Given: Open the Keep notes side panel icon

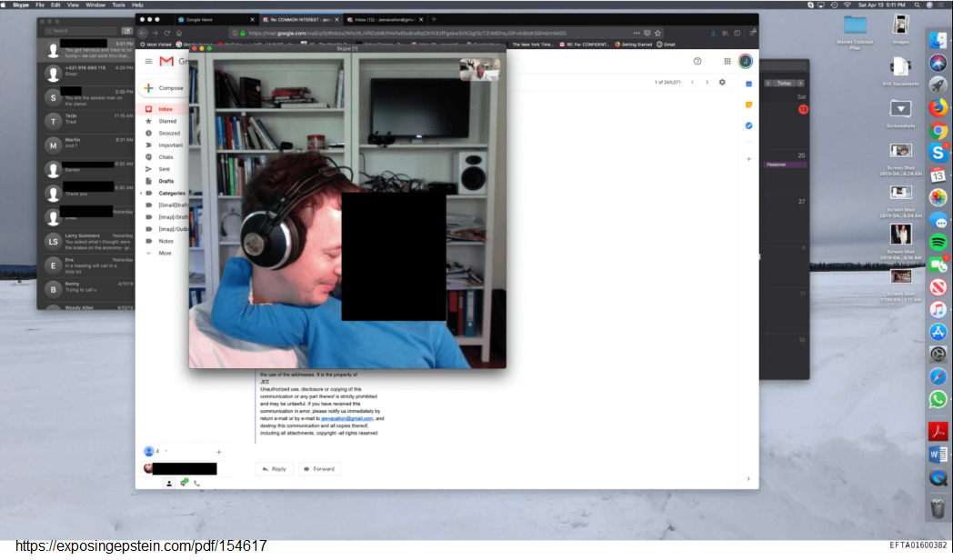Looking at the screenshot, I should point(748,105).
